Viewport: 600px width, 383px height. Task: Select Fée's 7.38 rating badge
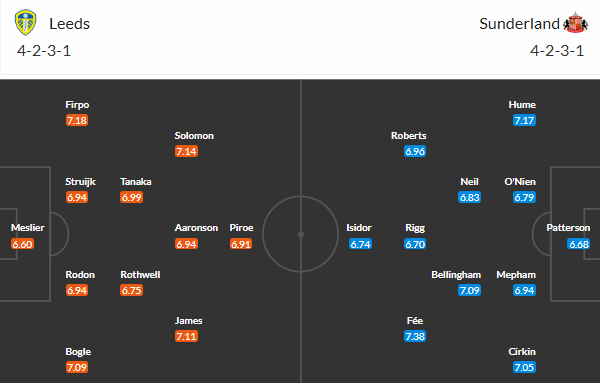click(415, 336)
